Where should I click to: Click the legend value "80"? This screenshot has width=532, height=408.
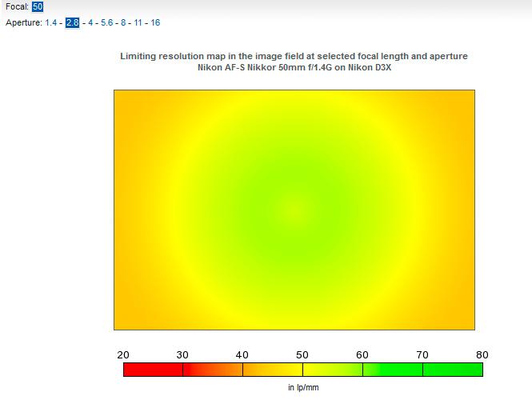click(x=482, y=354)
